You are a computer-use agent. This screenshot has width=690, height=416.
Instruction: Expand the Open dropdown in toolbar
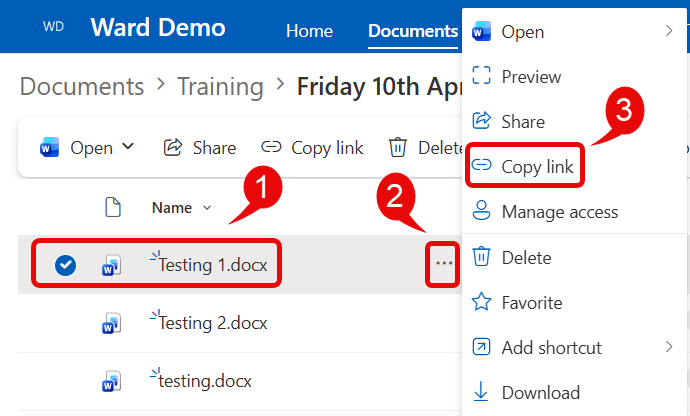(x=128, y=147)
